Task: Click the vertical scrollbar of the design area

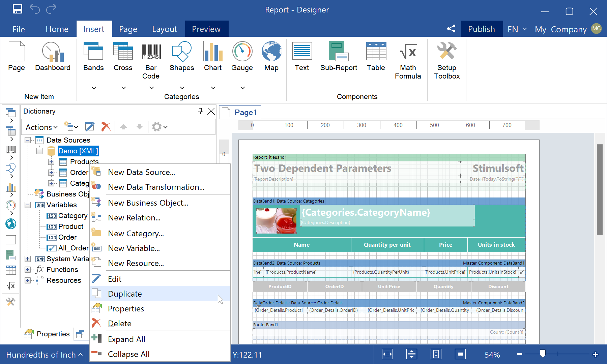Action: click(600, 189)
